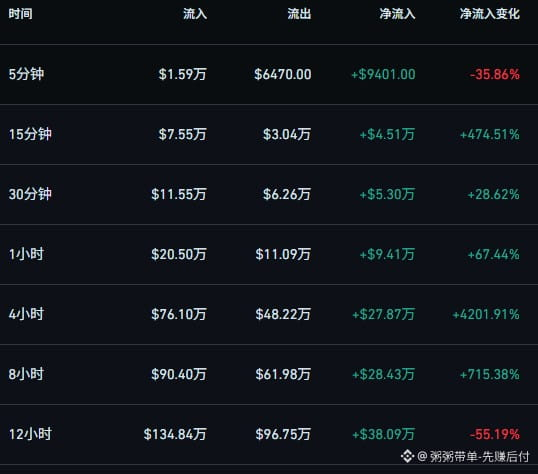Select the 12小时 time row

pos(269,434)
